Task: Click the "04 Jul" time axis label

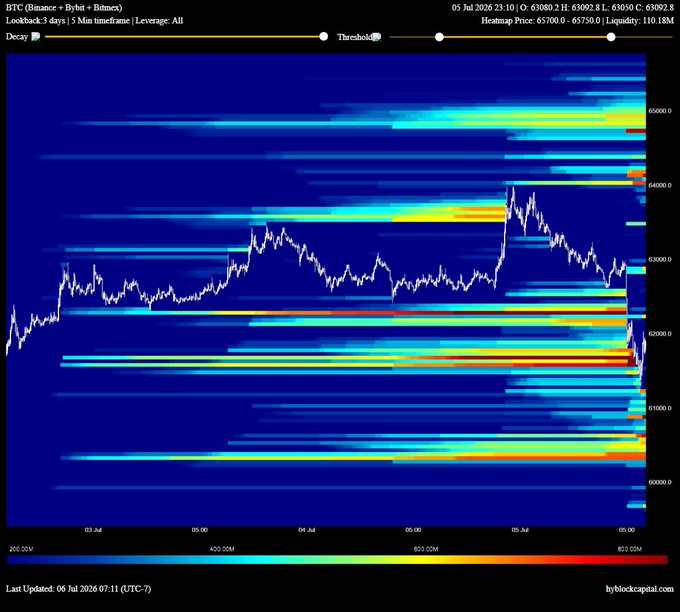Action: [x=307, y=530]
